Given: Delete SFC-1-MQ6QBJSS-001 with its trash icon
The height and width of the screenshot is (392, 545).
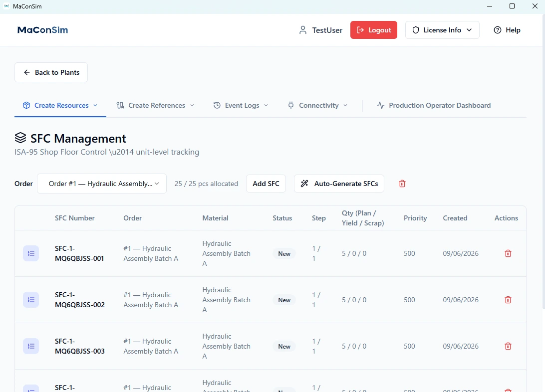Looking at the screenshot, I should coord(508,253).
